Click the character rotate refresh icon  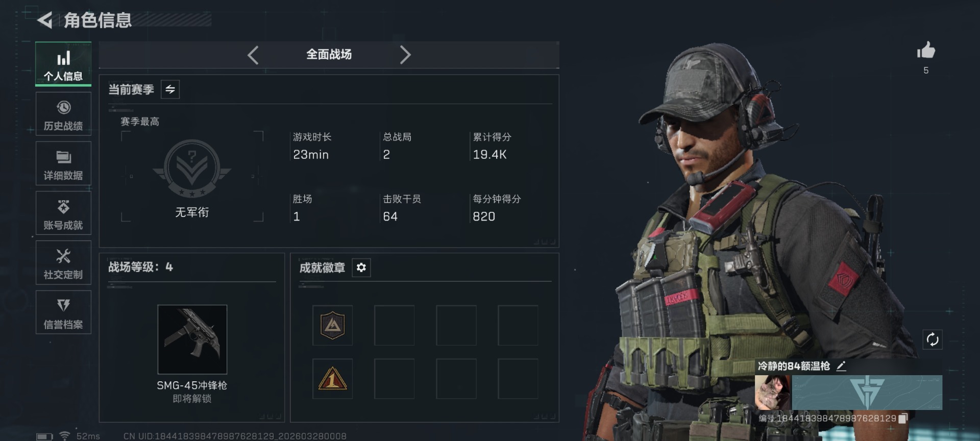[933, 339]
